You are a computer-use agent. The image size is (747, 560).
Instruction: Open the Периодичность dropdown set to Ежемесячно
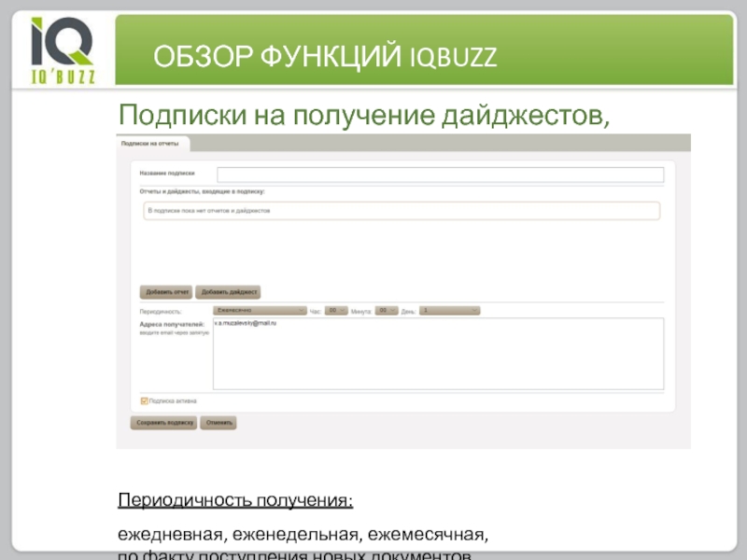tap(260, 311)
